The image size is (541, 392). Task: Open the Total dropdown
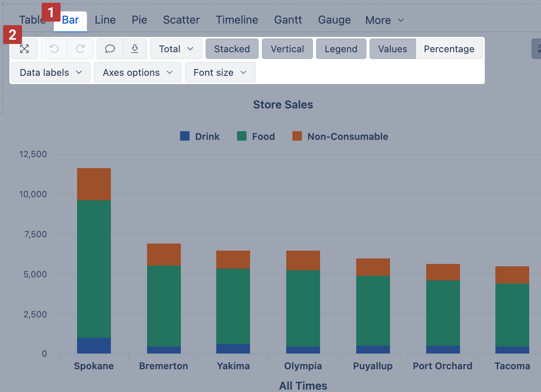[x=176, y=49]
